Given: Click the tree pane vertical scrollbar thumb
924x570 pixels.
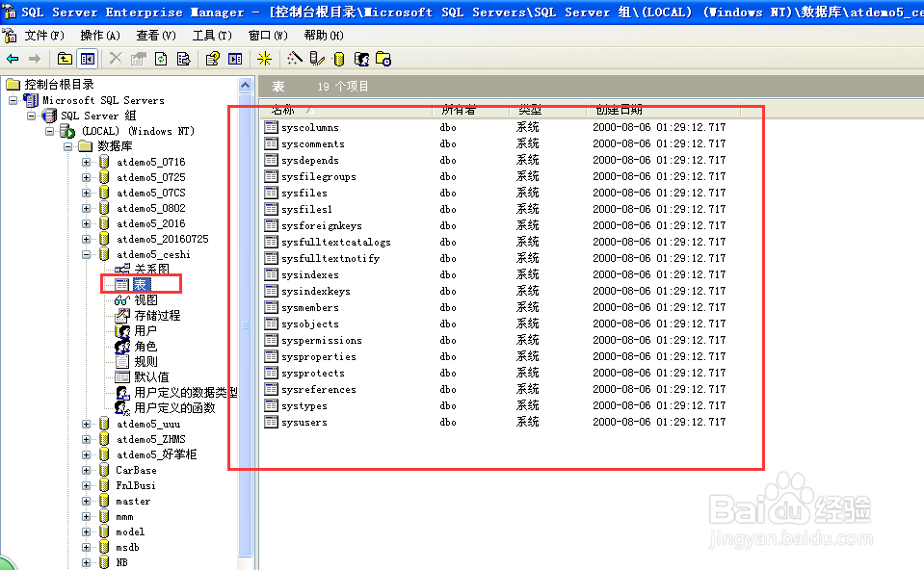Looking at the screenshot, I should pyautogui.click(x=245, y=324).
